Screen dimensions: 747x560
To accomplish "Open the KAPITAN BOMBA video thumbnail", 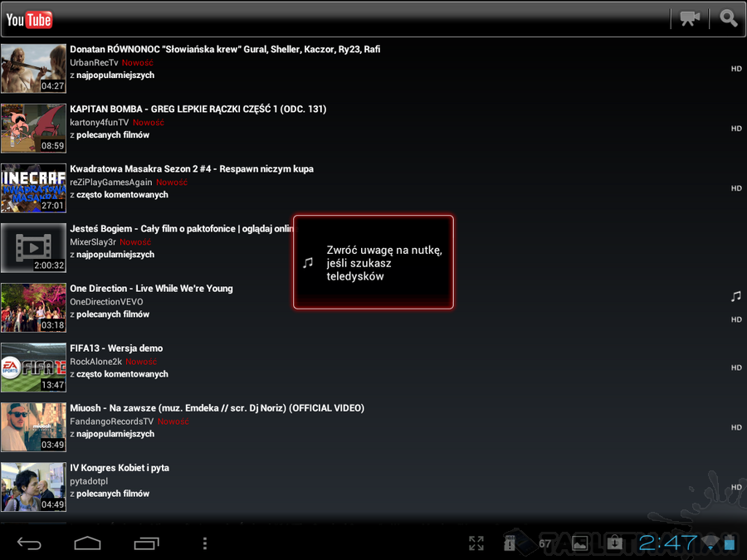I will point(33,129).
